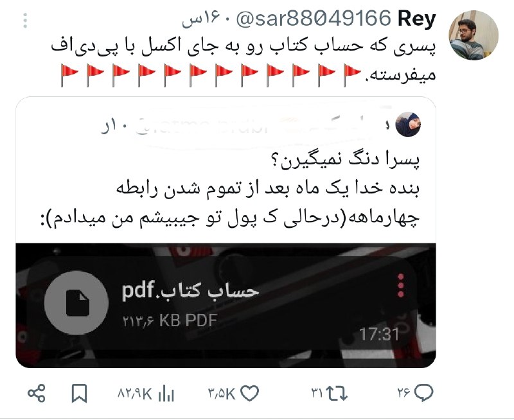Click the reply count ۲۶
The image size is (514, 420).
tap(404, 392)
